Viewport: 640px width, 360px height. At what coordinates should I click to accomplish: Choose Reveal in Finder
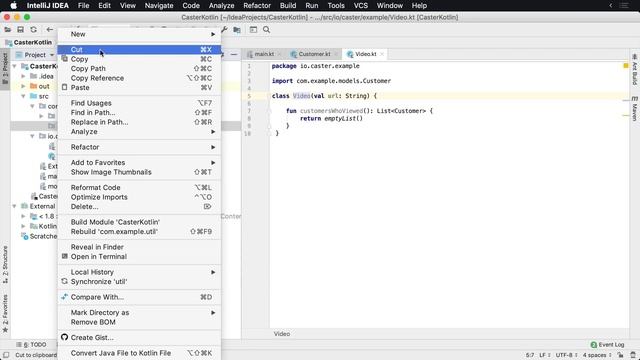click(139, 247)
